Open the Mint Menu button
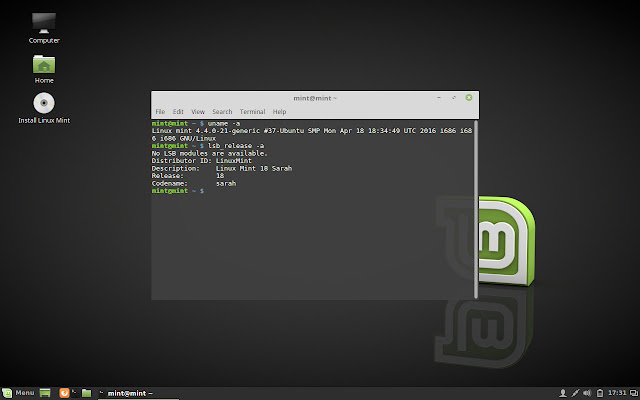This screenshot has height=400, width=640. tap(18, 393)
